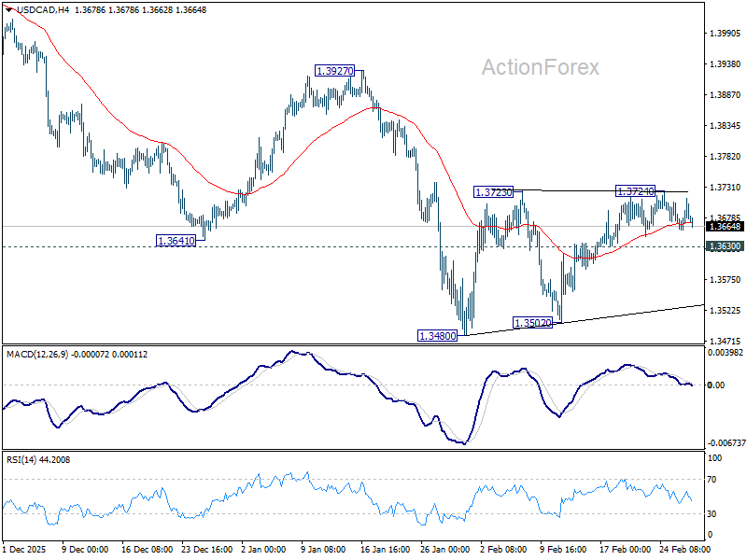Click the 2 Jan 00:00 date label
747x560 pixels.
tap(263, 550)
